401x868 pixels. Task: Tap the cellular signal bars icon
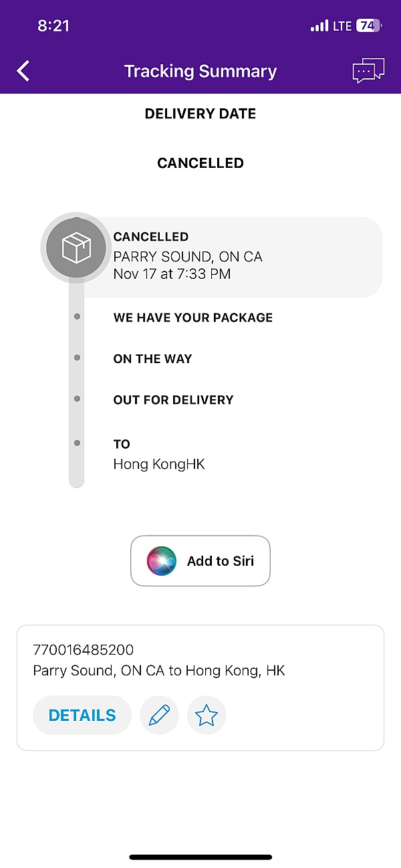pos(319,26)
